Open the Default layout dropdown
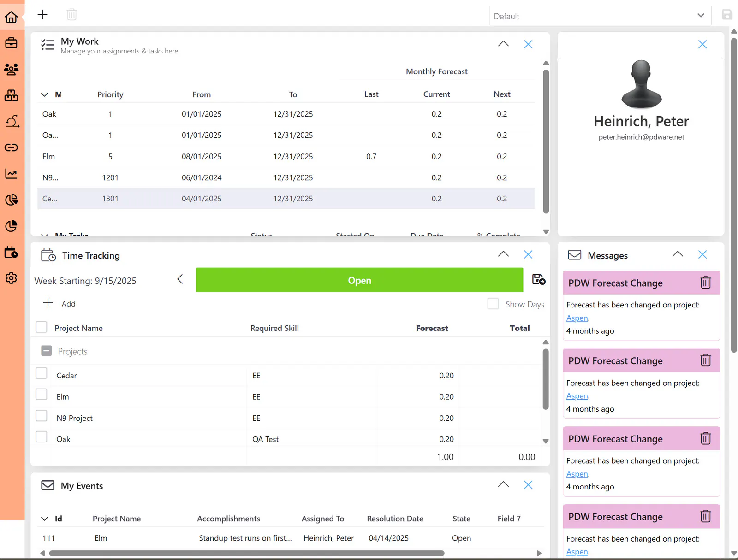738x560 pixels. click(x=600, y=16)
